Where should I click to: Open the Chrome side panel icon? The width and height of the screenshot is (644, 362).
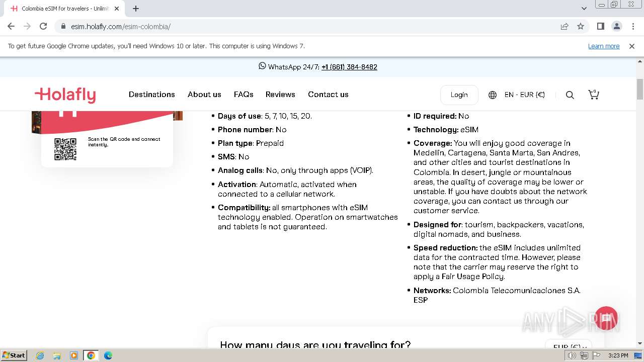(x=600, y=26)
